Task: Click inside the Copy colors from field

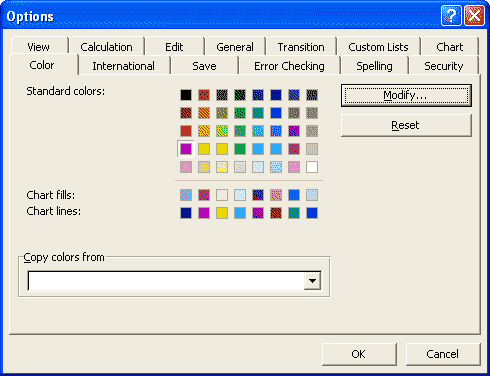Action: [166, 281]
